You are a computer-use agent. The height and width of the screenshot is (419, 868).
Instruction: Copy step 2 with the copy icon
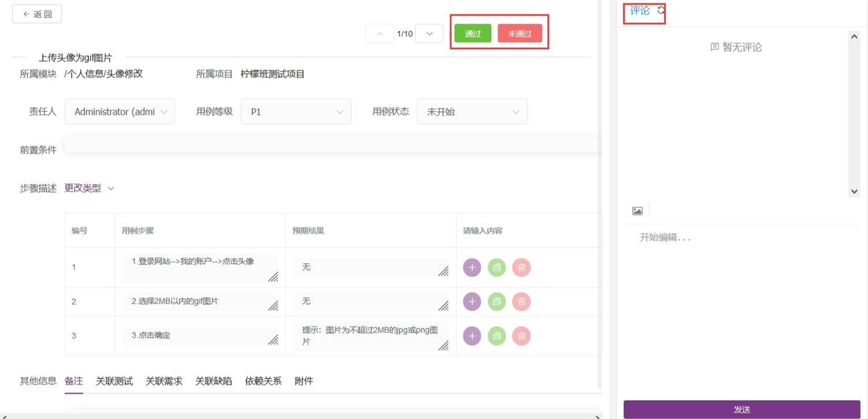496,301
